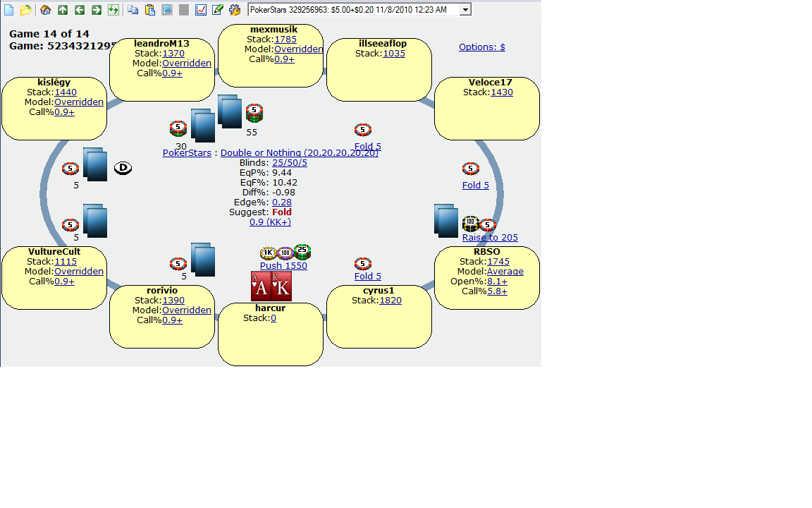The width and height of the screenshot is (812, 508).
Task: Edit mexmusik's stack 1785
Action: 285,40
